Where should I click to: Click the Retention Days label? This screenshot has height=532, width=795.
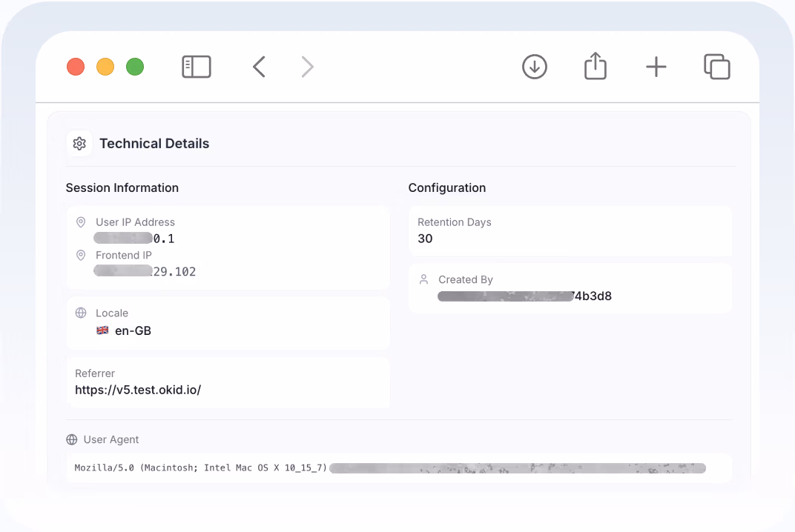coord(455,222)
